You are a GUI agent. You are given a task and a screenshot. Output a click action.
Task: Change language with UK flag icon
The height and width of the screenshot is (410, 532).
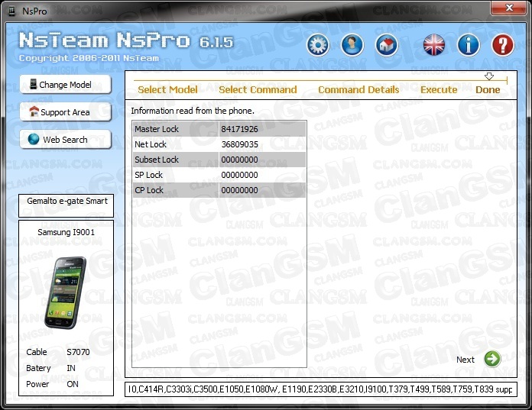[x=434, y=45]
